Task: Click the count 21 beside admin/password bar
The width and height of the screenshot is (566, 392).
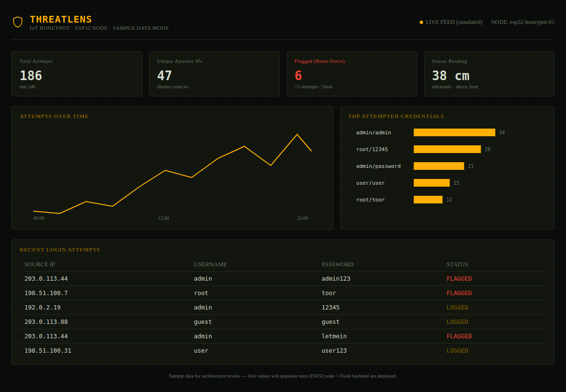Action: tap(471, 166)
